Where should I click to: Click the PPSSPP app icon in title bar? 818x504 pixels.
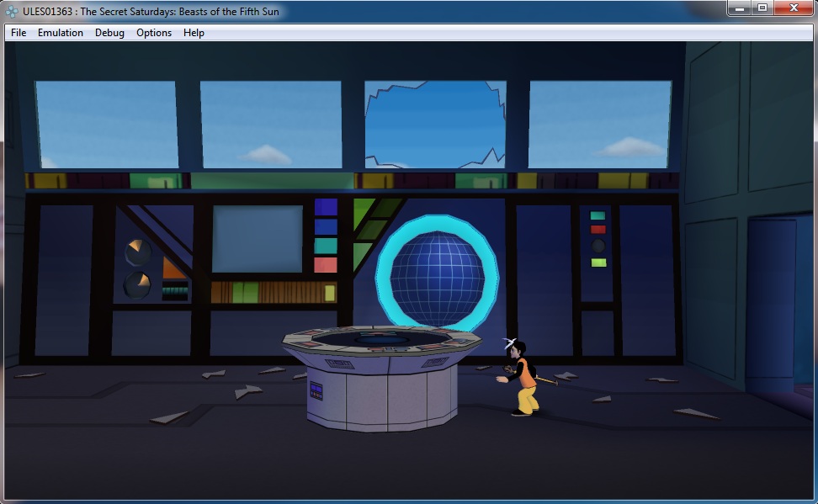12,11
